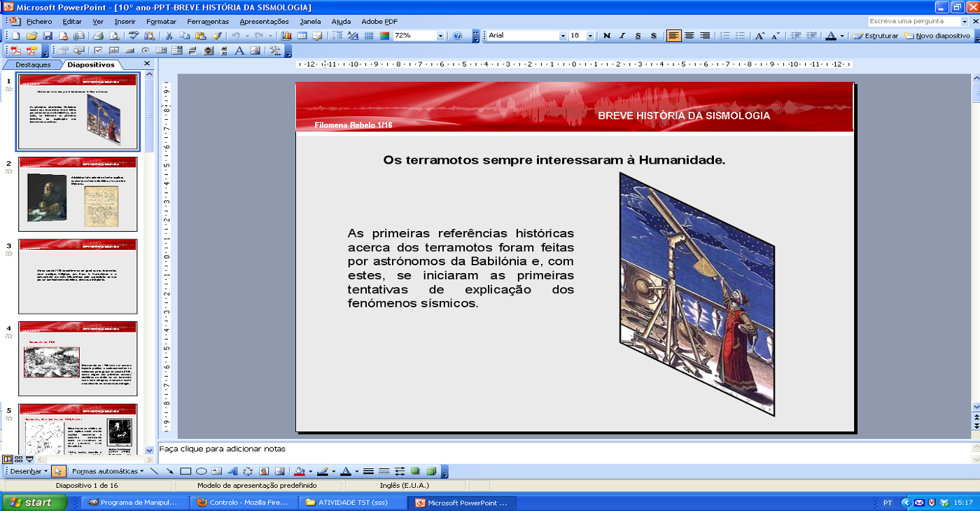
Task: Activate the Format Painter brush
Action: pyautogui.click(x=217, y=36)
